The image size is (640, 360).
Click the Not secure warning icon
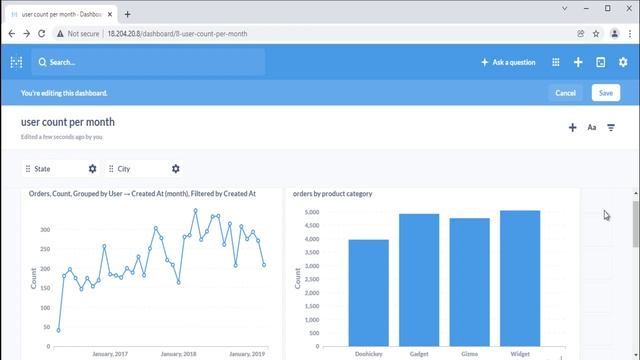(x=60, y=33)
